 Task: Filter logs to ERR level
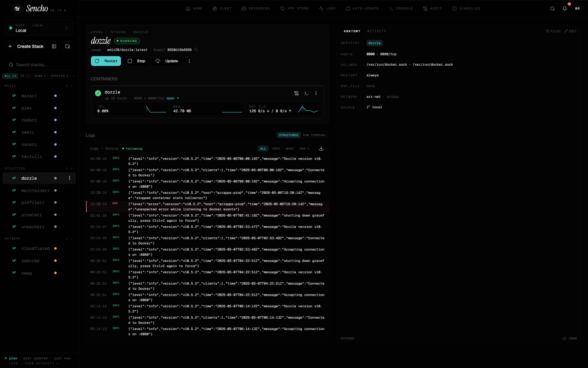point(304,149)
